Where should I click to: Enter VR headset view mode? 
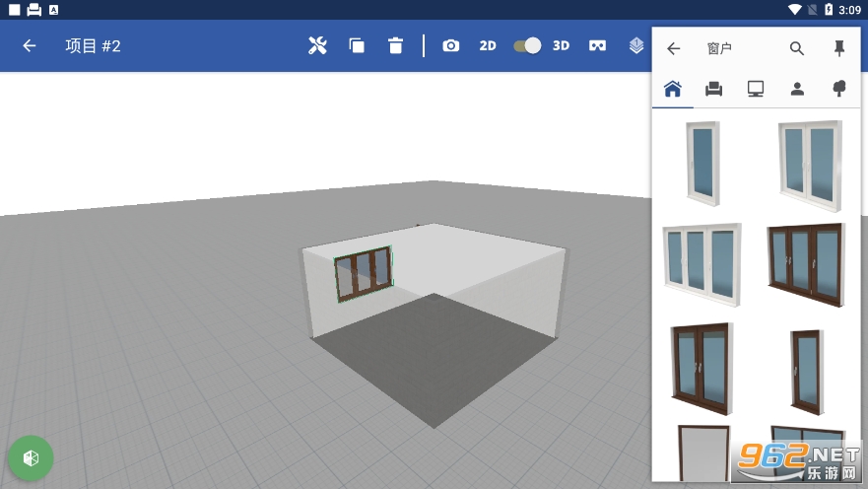(x=597, y=45)
